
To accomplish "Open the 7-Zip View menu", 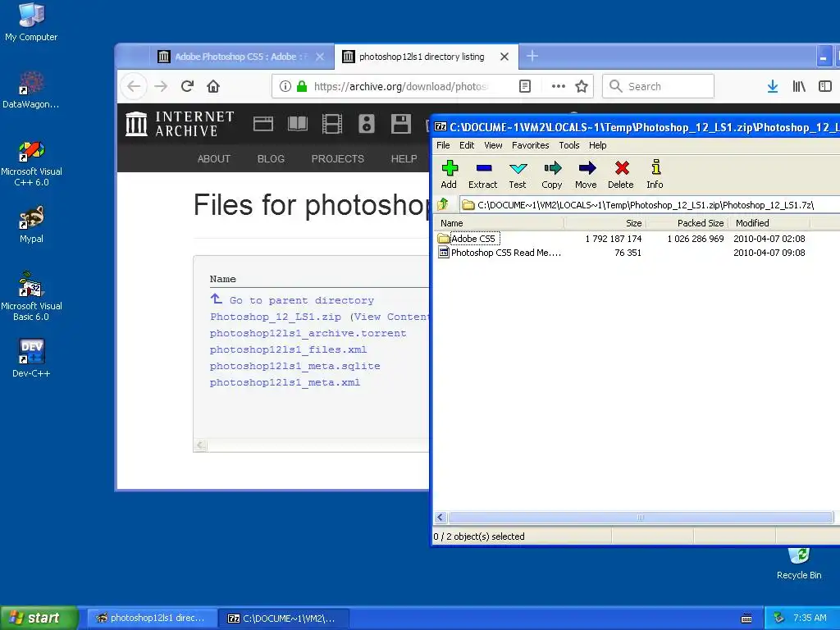I will (493, 145).
